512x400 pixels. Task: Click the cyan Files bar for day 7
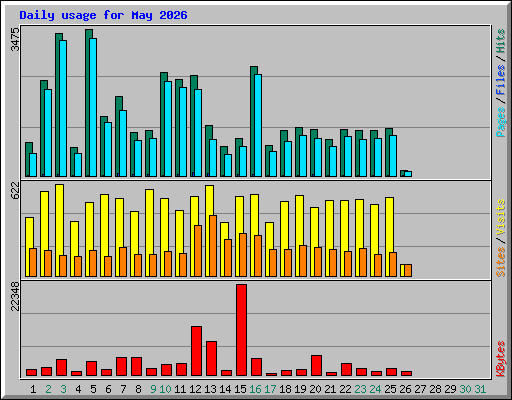123,143
